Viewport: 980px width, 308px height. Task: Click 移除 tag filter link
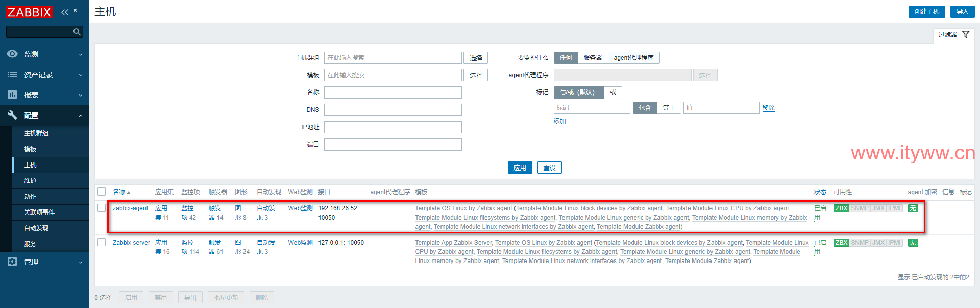768,108
